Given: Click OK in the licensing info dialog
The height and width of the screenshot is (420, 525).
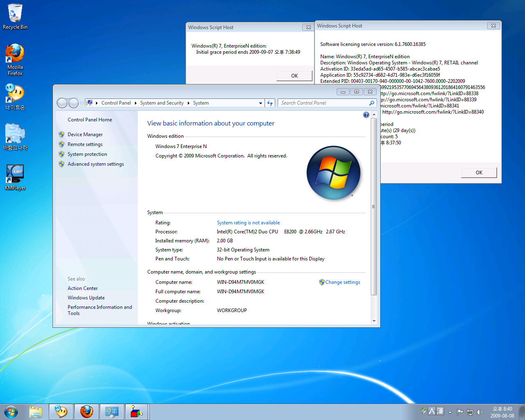Looking at the screenshot, I should pyautogui.click(x=479, y=173).
